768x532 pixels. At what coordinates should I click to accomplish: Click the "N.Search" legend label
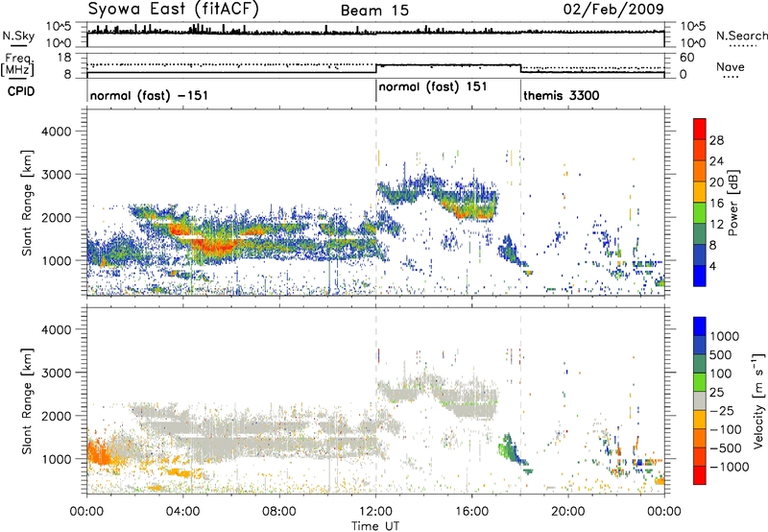742,36
